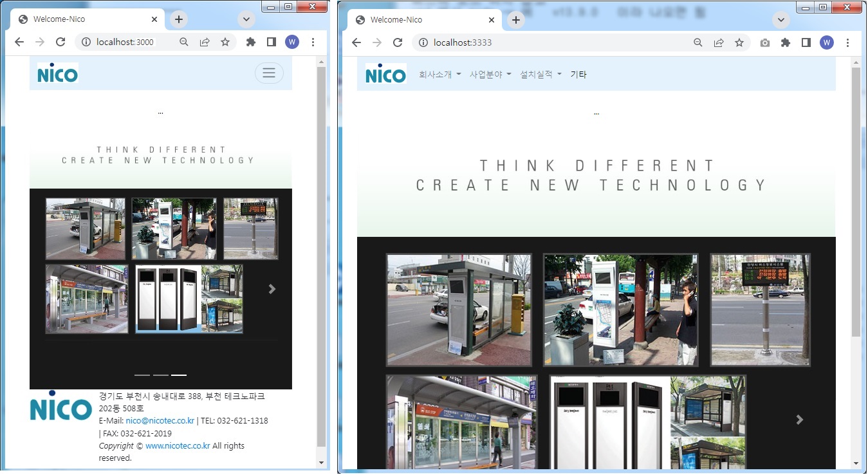The image size is (868, 475).
Task: Open extensions puzzle icon in right window
Action: (x=786, y=42)
